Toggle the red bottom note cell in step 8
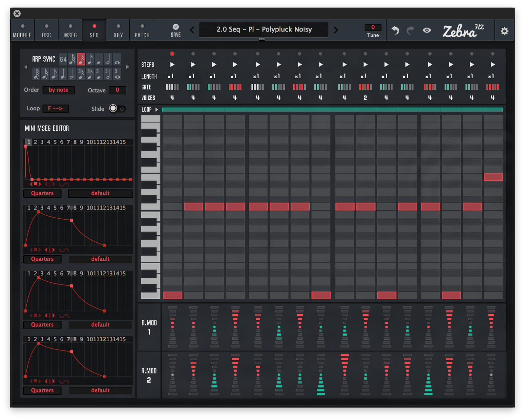 [321, 295]
